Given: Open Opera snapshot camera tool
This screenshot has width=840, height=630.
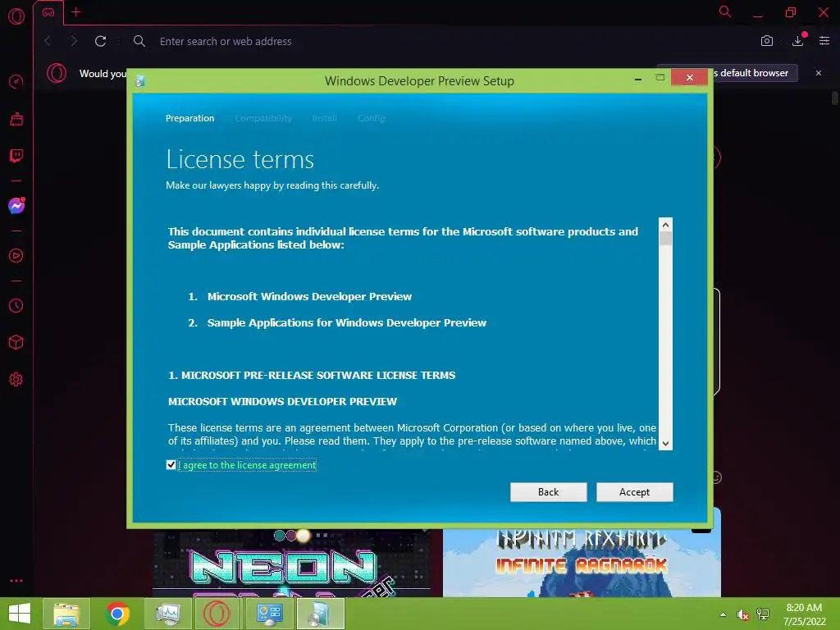Looking at the screenshot, I should 767,41.
